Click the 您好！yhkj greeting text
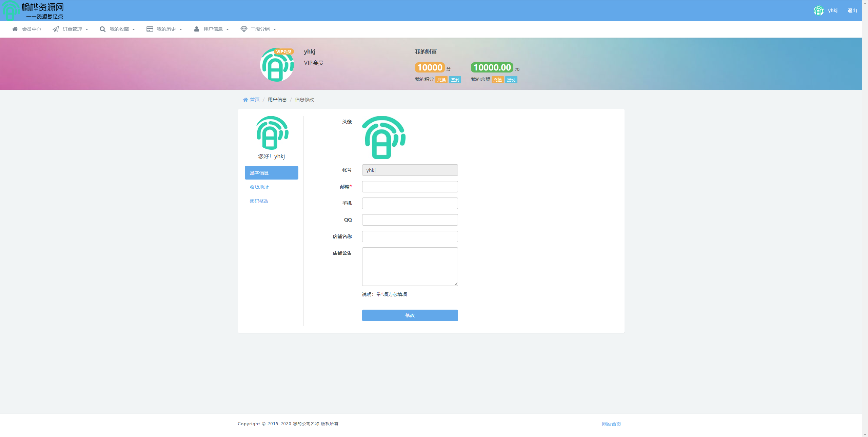The image size is (868, 437). tap(271, 156)
